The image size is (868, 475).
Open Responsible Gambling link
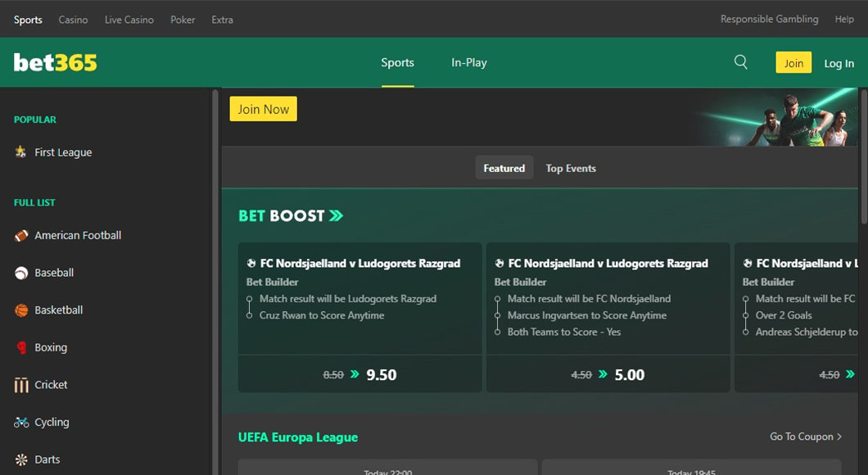[768, 19]
